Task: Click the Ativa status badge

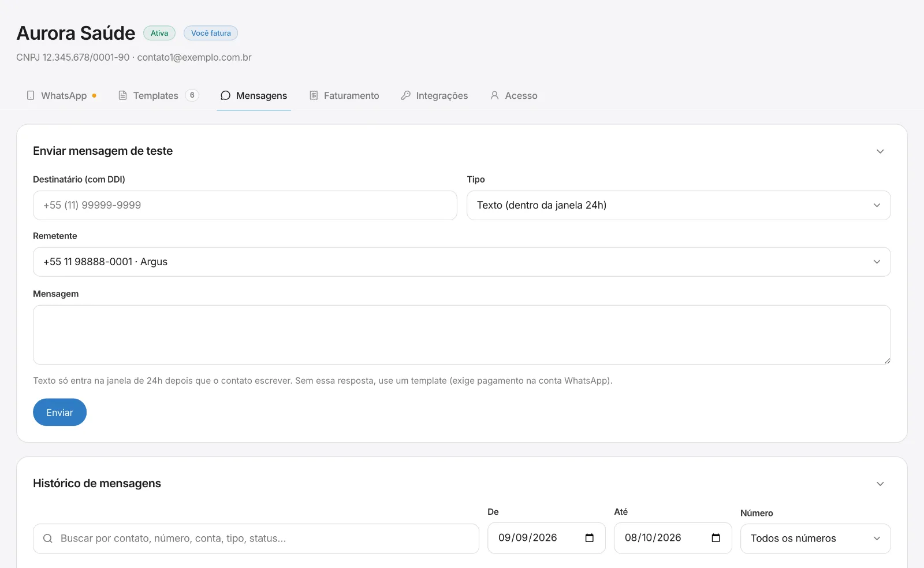Action: [x=159, y=33]
